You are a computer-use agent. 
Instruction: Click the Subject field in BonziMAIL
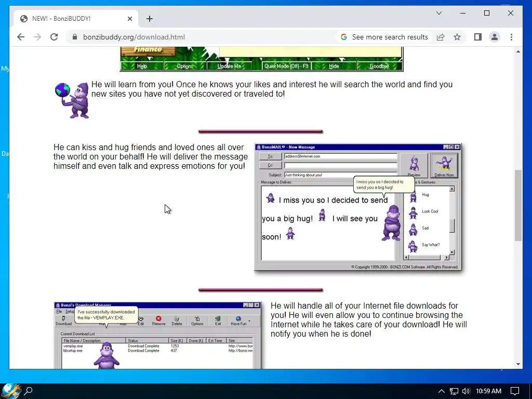tap(340, 175)
